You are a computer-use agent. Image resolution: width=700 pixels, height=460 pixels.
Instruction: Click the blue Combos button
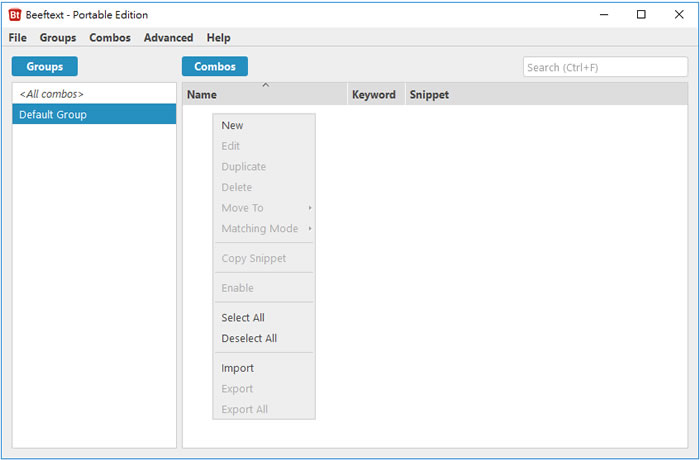tap(215, 67)
